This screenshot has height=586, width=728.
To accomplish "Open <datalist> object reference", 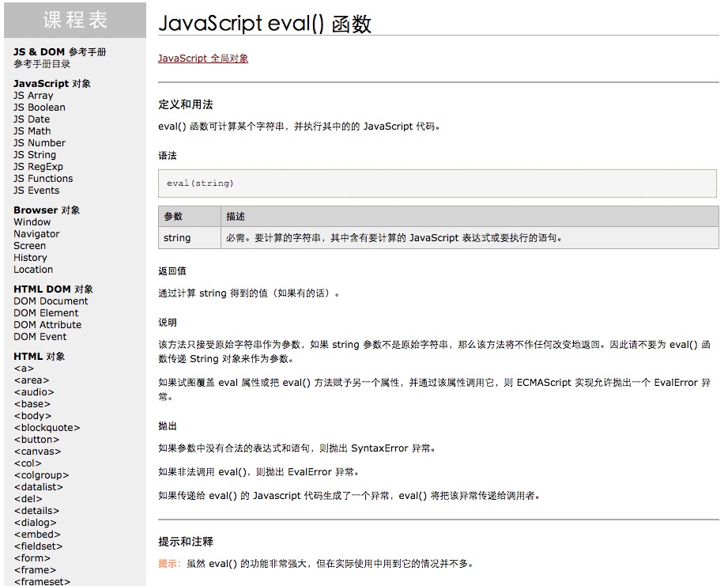I will [x=39, y=486].
